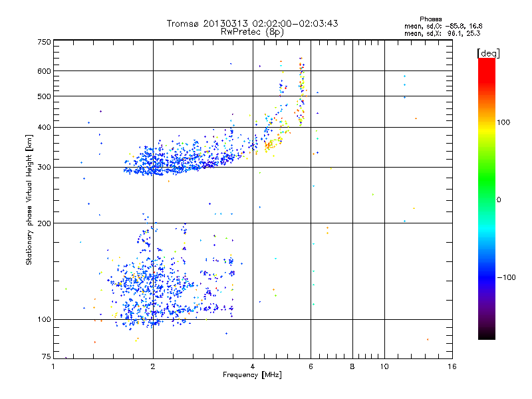Click the '400' y-axis tick label

pyautogui.click(x=44, y=128)
